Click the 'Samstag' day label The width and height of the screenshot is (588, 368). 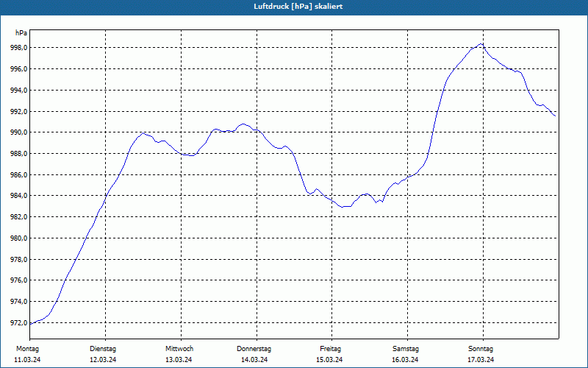tap(406, 349)
